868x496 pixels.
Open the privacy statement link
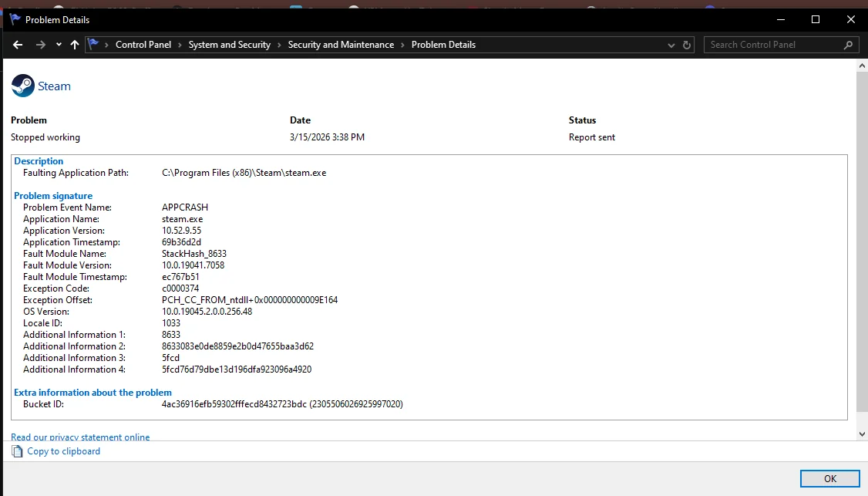click(x=80, y=437)
